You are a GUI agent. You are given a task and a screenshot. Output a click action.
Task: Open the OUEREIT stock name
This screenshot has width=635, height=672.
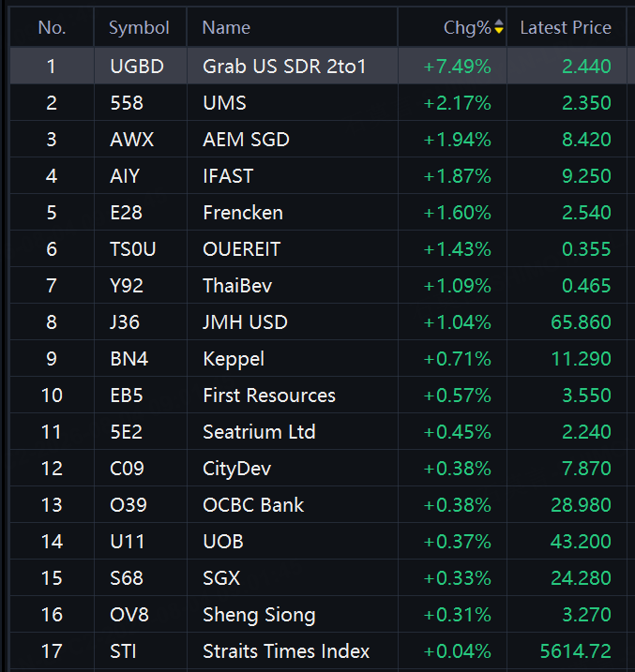pos(241,249)
